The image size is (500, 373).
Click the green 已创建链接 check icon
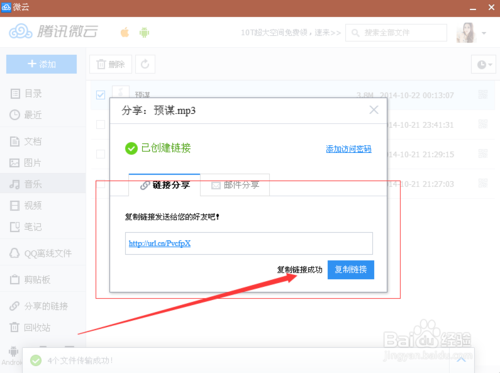(x=131, y=148)
